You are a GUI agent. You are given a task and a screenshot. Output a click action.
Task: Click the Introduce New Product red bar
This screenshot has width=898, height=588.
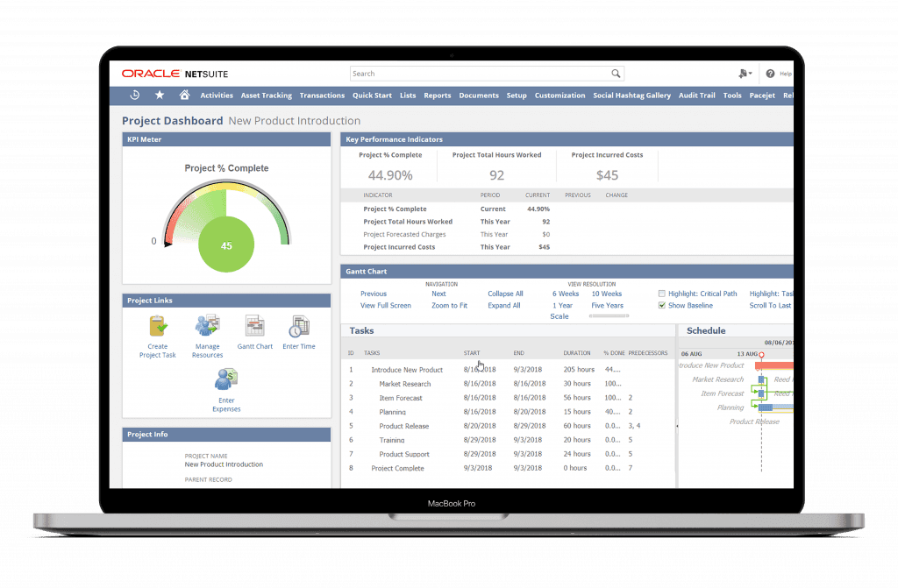point(774,365)
